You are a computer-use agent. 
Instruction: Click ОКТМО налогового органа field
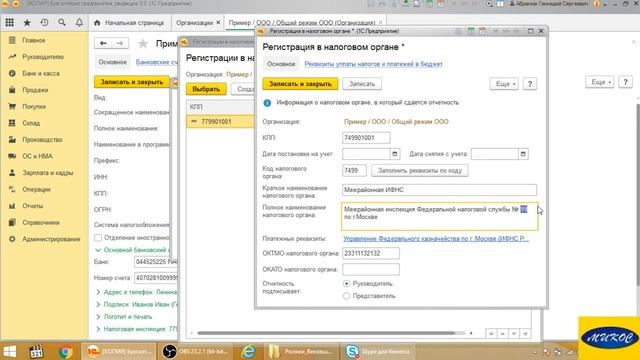click(x=371, y=253)
